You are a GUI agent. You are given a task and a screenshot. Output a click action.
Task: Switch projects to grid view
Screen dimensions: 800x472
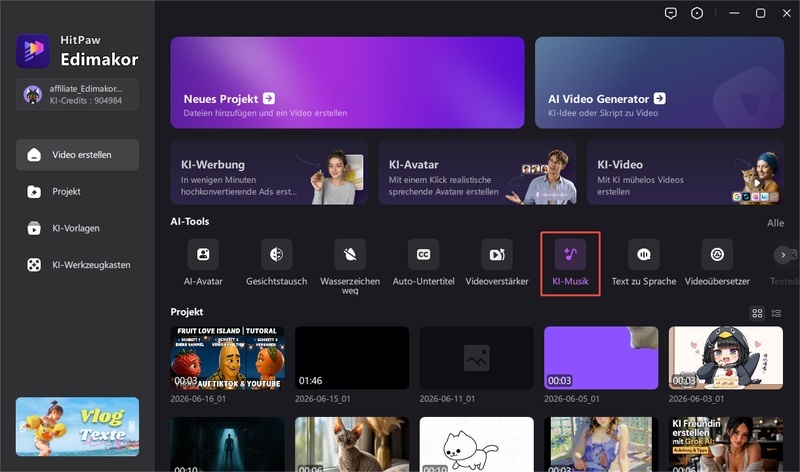click(757, 313)
